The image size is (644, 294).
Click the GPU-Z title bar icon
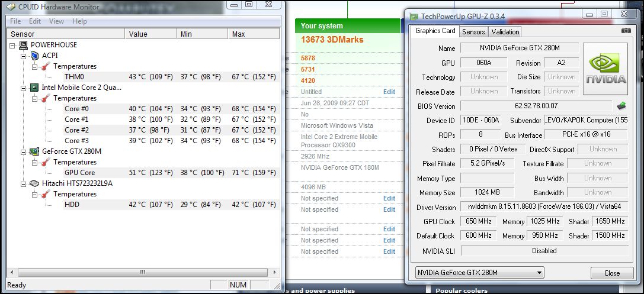coord(414,17)
